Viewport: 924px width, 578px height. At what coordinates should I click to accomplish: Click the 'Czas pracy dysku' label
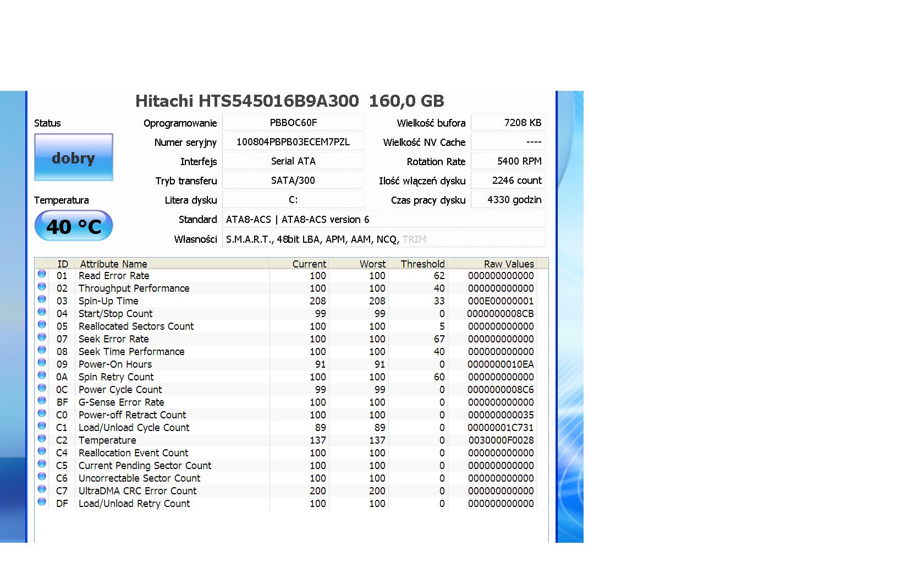pyautogui.click(x=428, y=200)
